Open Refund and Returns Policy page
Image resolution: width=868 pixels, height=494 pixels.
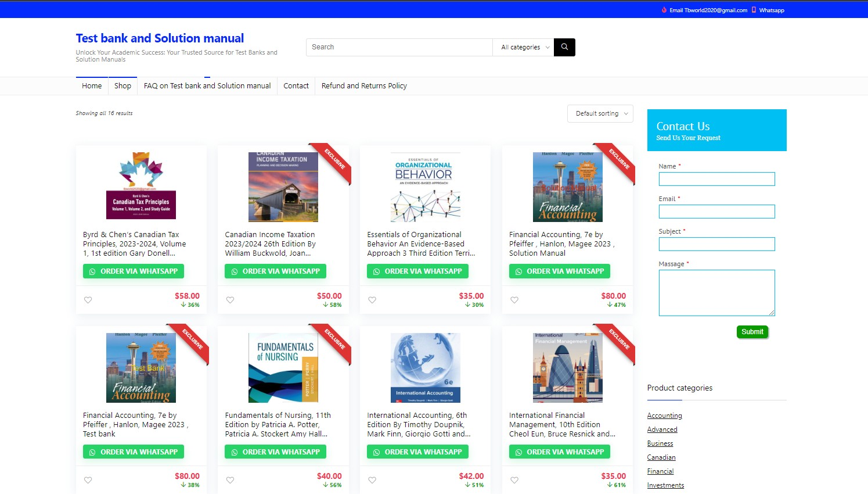(364, 86)
